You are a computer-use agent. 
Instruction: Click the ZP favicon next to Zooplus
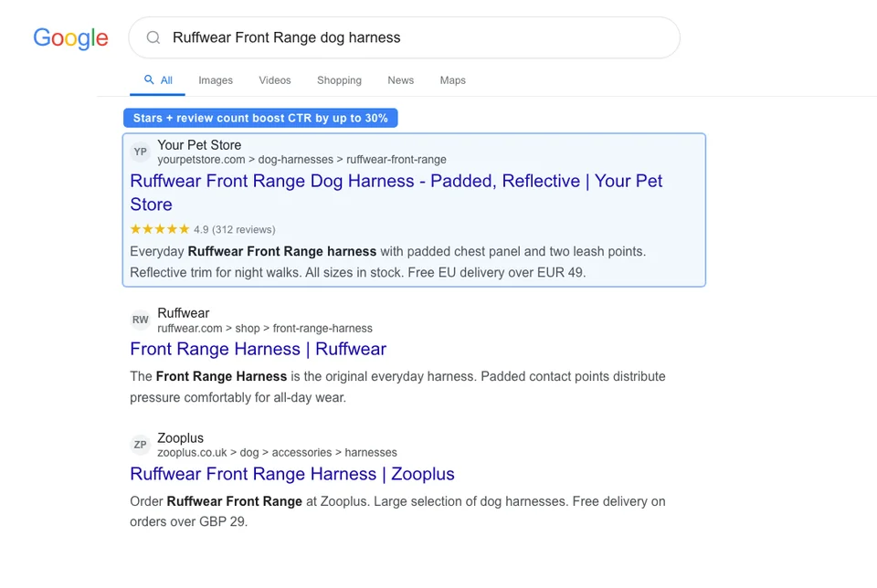140,445
